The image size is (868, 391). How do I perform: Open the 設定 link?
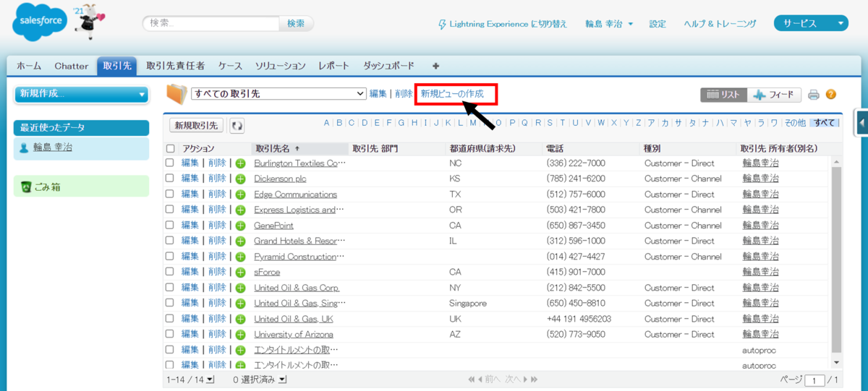click(x=658, y=24)
